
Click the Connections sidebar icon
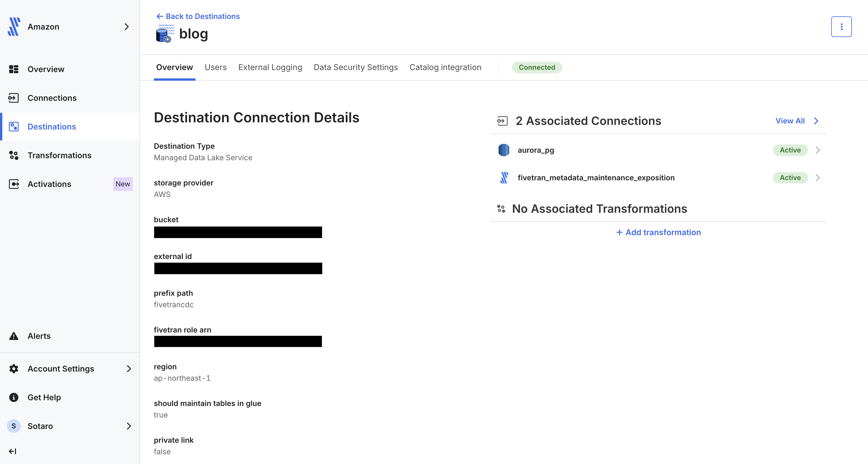tap(13, 98)
